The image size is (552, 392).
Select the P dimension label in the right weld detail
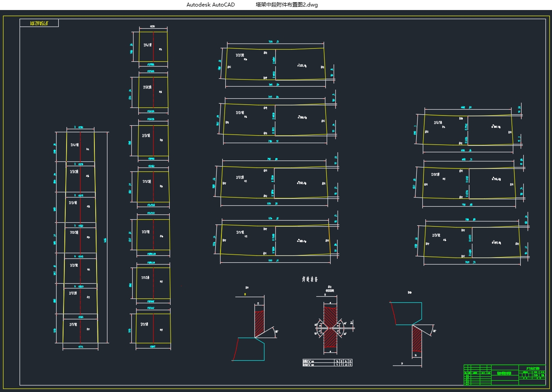coord(402,363)
